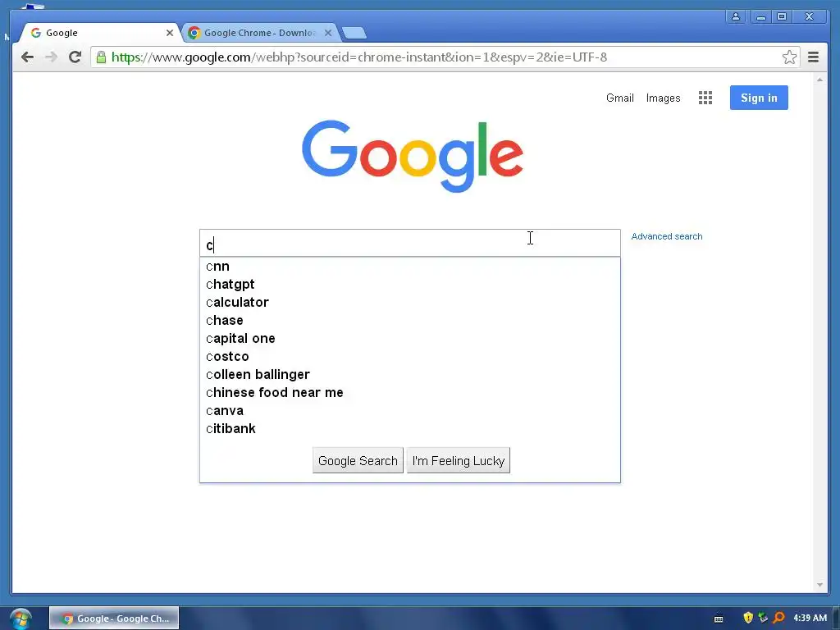Viewport: 840px width, 630px height.
Task: Open a new tab
Action: pyautogui.click(x=354, y=33)
